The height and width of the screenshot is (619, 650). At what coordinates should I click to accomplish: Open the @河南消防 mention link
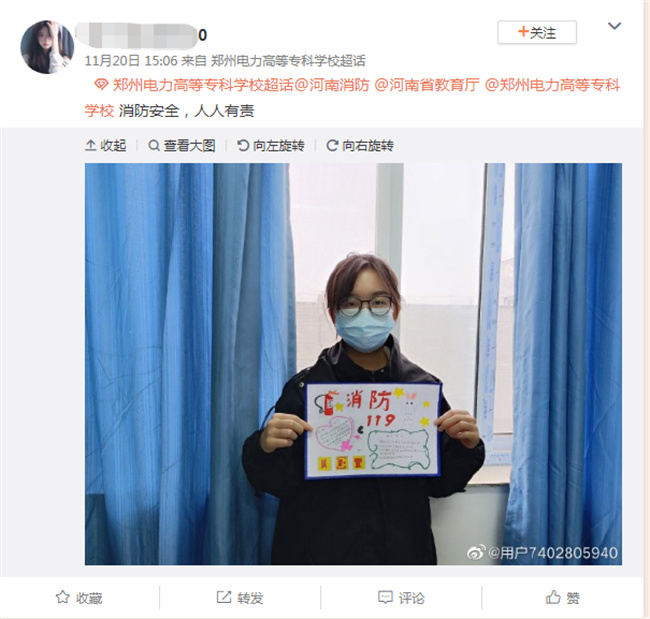[x=332, y=85]
